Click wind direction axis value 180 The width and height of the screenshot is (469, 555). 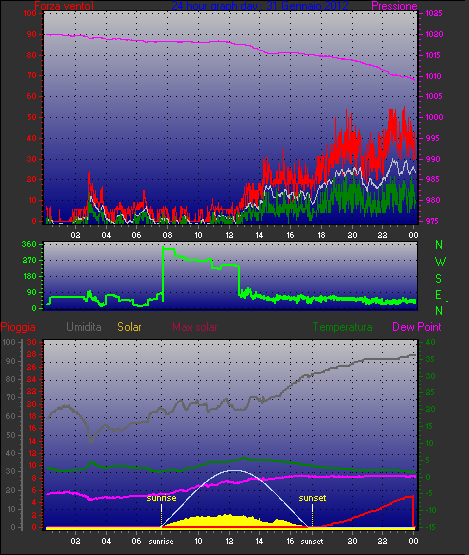[x=29, y=276]
